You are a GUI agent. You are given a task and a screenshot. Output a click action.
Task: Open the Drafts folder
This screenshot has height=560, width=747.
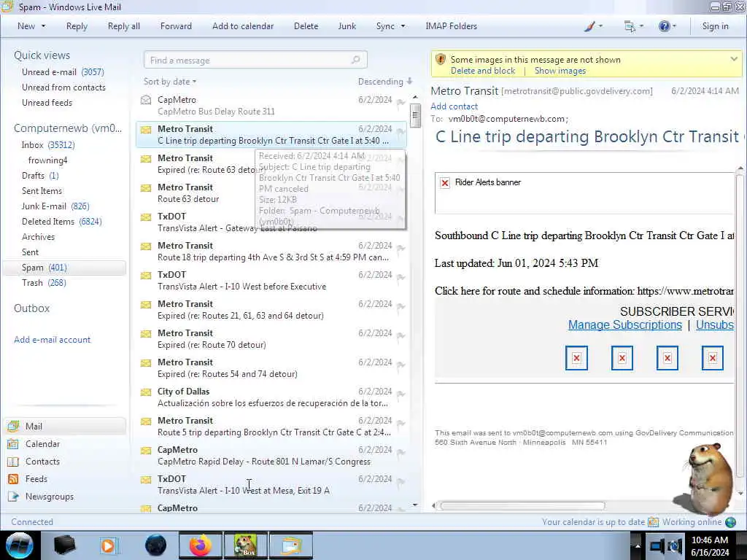(x=40, y=175)
